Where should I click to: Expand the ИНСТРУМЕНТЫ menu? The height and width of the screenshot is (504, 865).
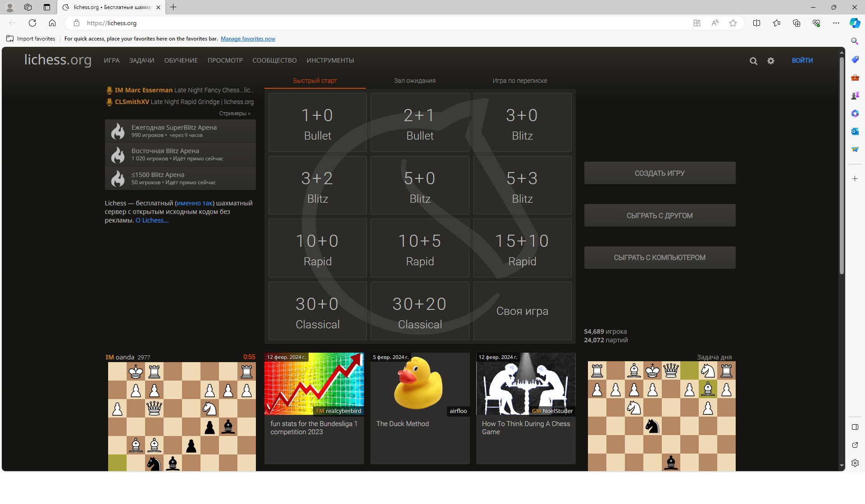pyautogui.click(x=330, y=60)
